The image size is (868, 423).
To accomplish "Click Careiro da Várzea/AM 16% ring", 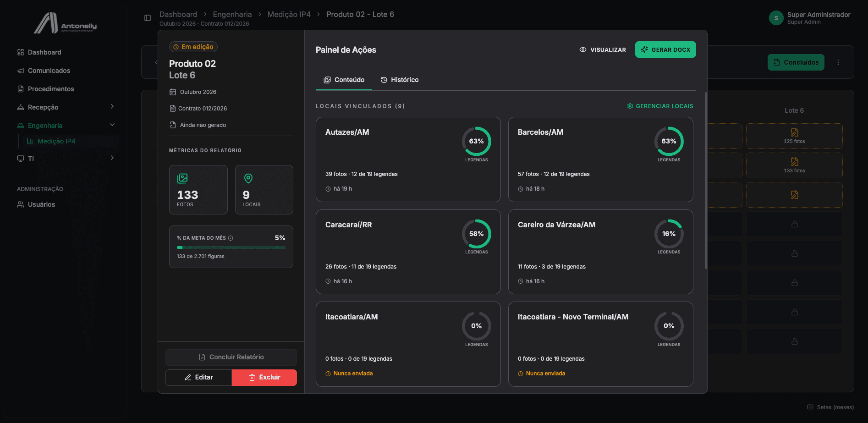I will point(669,234).
